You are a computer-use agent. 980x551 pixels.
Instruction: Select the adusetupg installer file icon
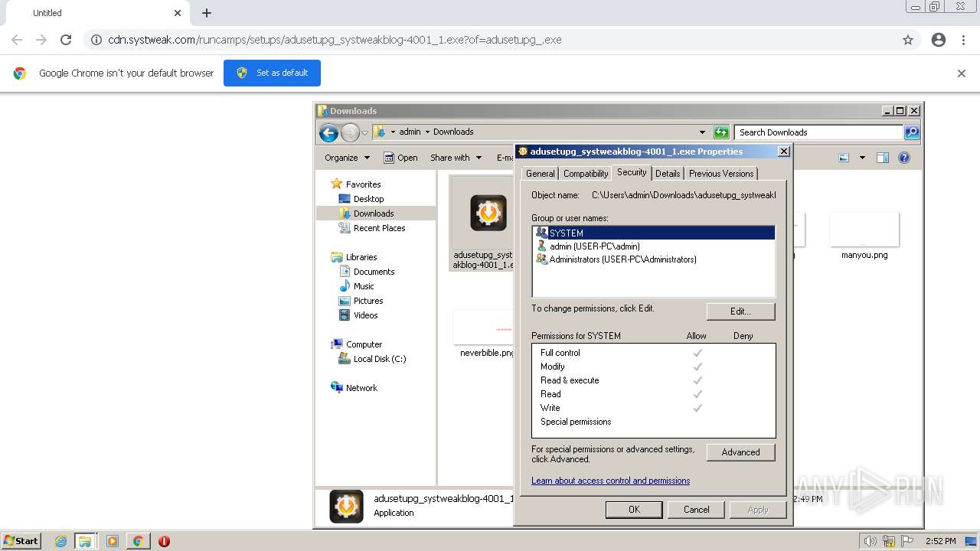click(488, 214)
